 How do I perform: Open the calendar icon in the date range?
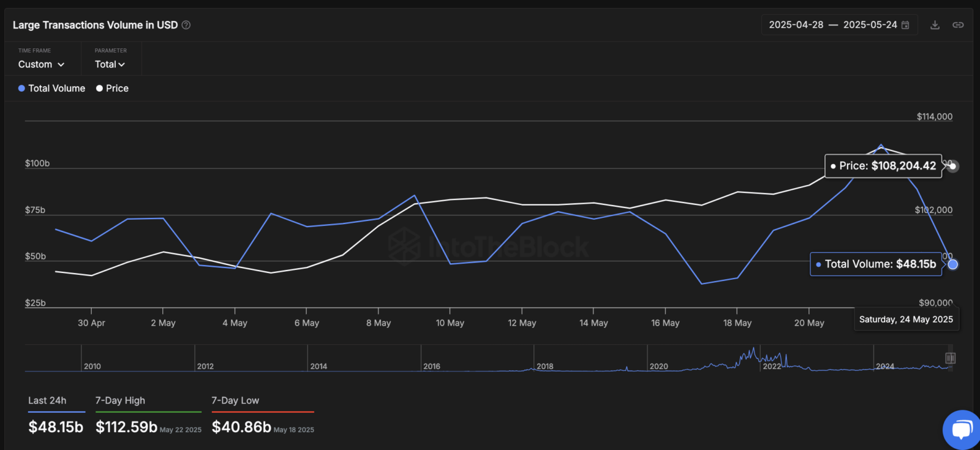pyautogui.click(x=905, y=25)
